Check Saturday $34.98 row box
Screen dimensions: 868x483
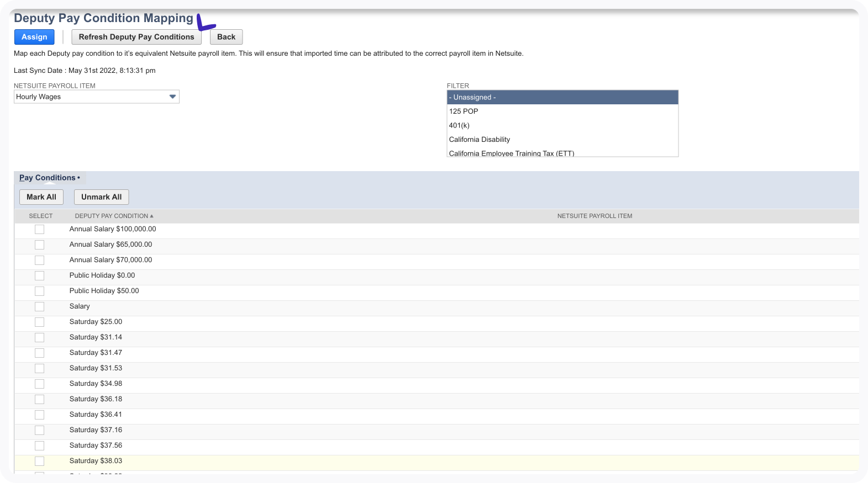[x=39, y=384]
